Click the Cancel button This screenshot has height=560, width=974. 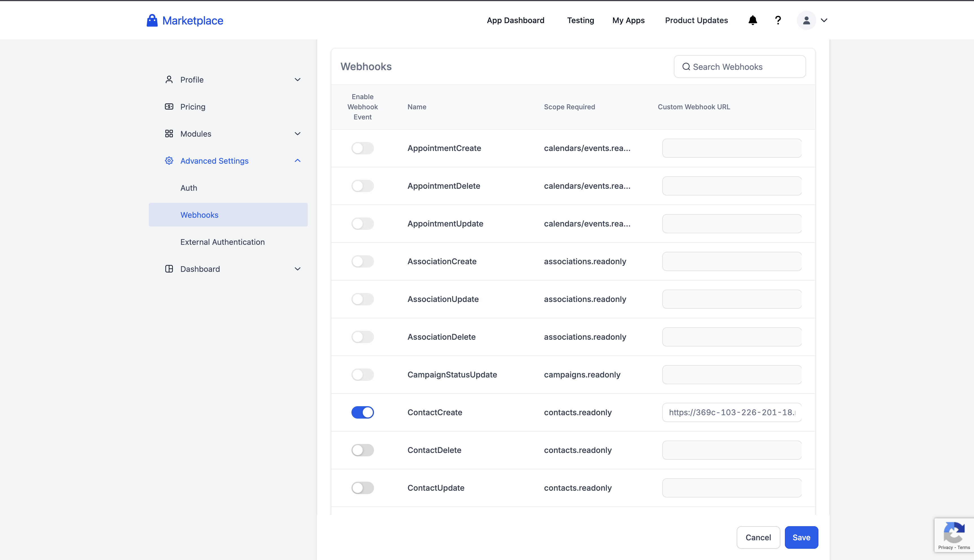pos(758,537)
